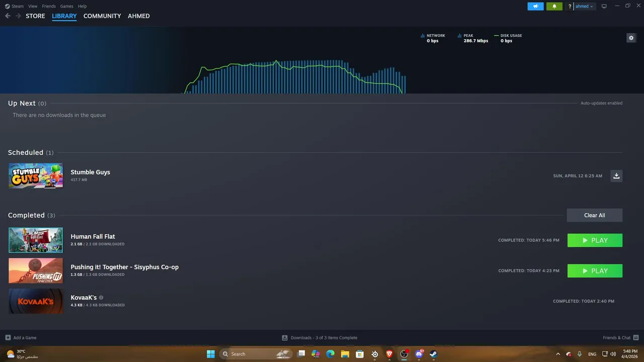
Task: Show hidden icons in the system tray
Action: [x=557, y=354]
